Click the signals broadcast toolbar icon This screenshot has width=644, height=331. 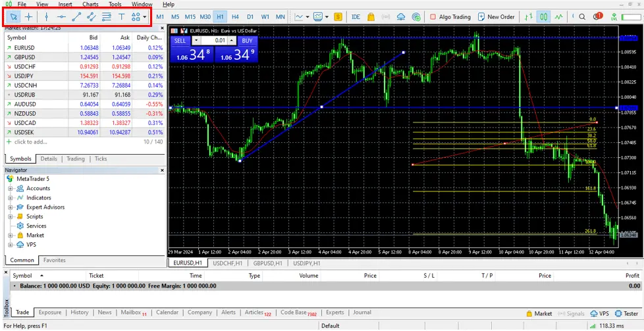pyautogui.click(x=386, y=17)
